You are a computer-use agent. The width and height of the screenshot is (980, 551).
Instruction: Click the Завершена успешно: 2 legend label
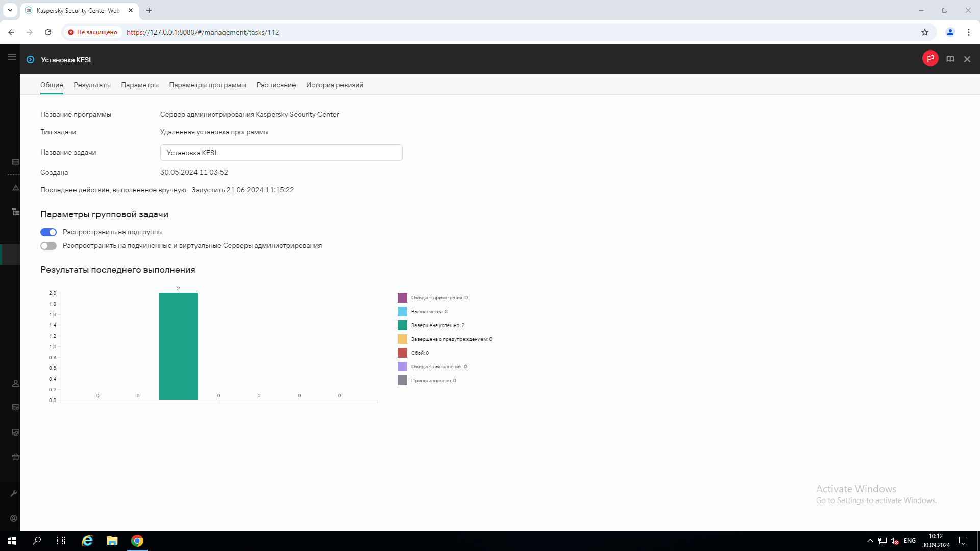tap(438, 325)
